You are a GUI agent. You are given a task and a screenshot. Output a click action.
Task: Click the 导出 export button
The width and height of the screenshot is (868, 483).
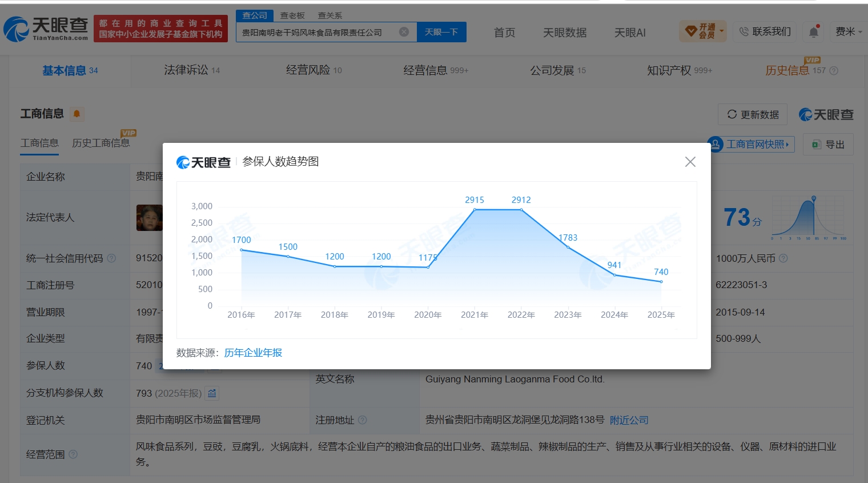tap(828, 145)
